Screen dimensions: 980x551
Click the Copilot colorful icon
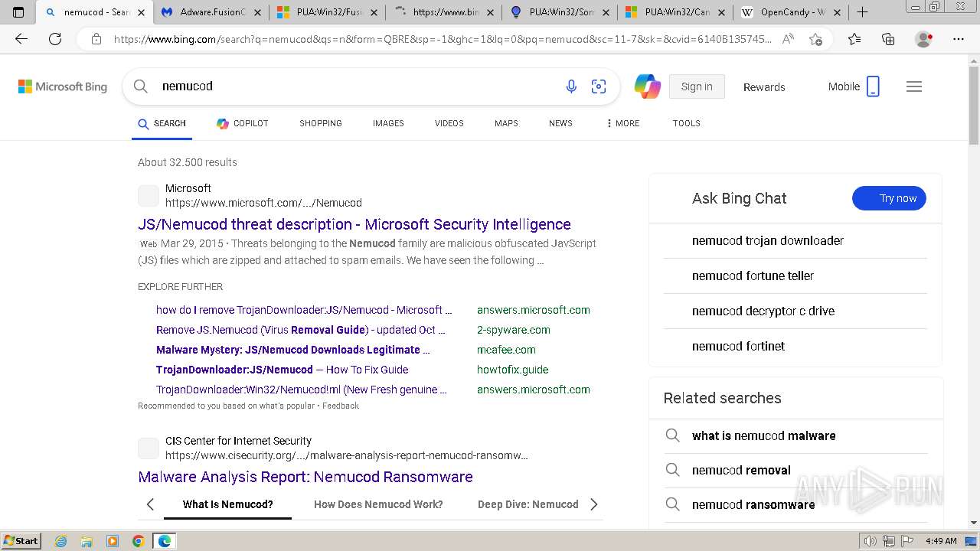click(648, 86)
